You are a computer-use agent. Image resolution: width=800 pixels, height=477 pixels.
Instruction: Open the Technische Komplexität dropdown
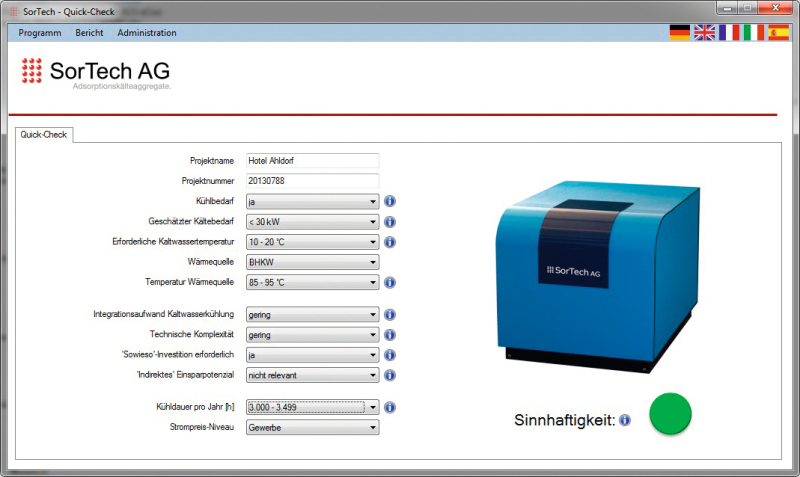(x=312, y=335)
